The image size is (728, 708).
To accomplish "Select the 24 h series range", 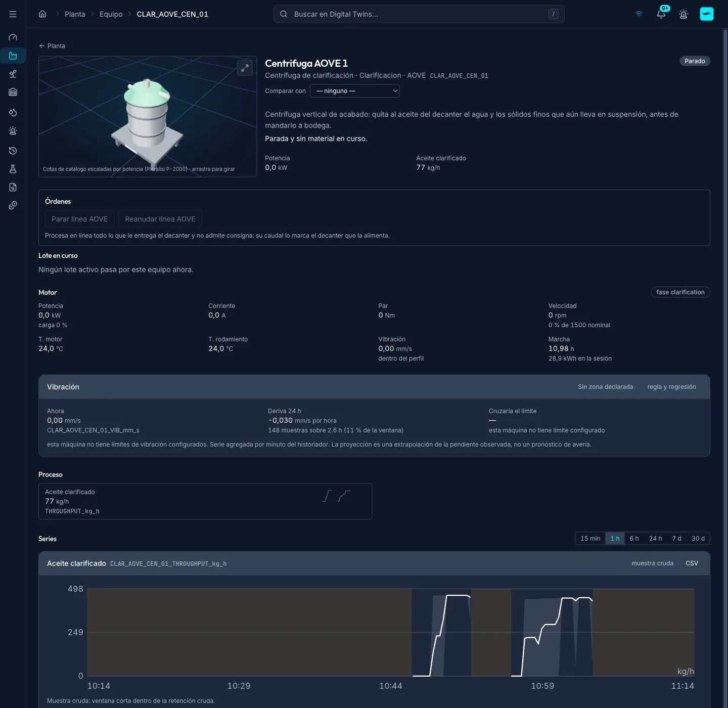I will click(x=655, y=539).
